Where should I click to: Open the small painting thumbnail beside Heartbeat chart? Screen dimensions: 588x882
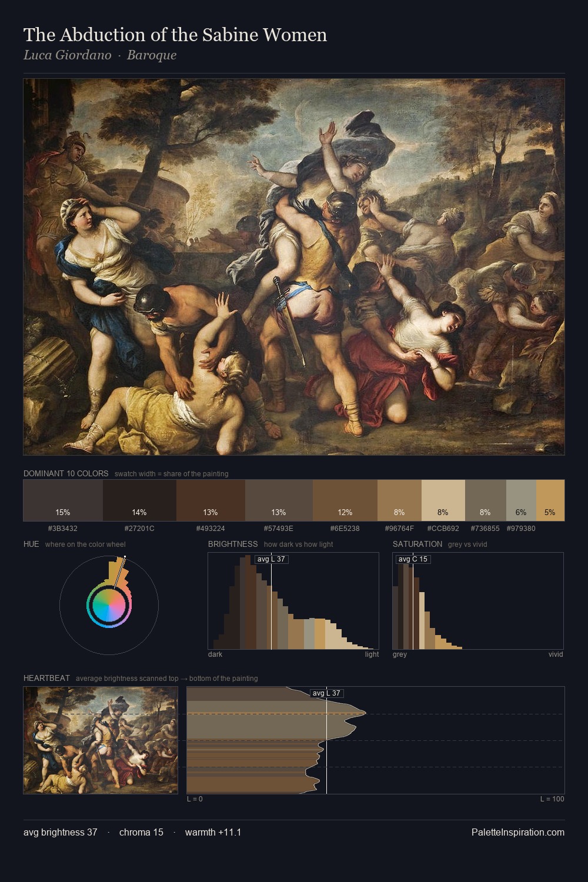point(101,740)
